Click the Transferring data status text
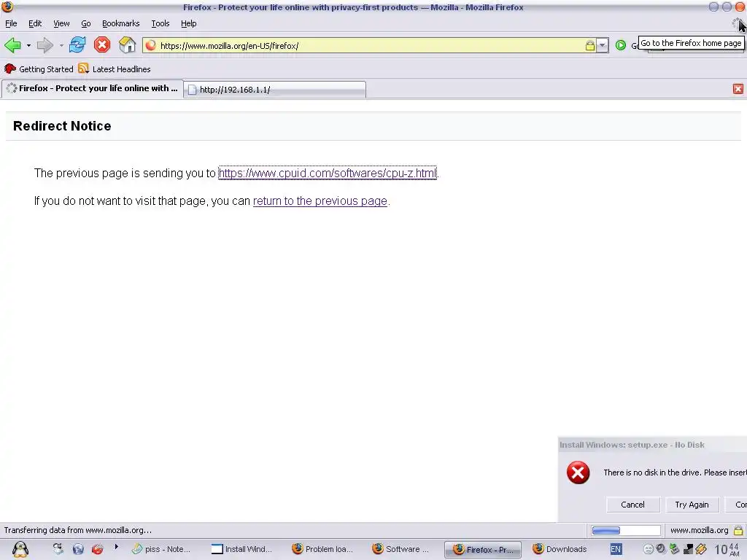The width and height of the screenshot is (747, 560). point(77,530)
